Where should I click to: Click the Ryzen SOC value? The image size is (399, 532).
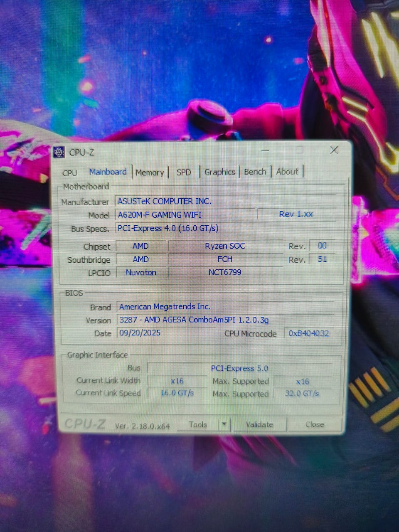click(225, 246)
